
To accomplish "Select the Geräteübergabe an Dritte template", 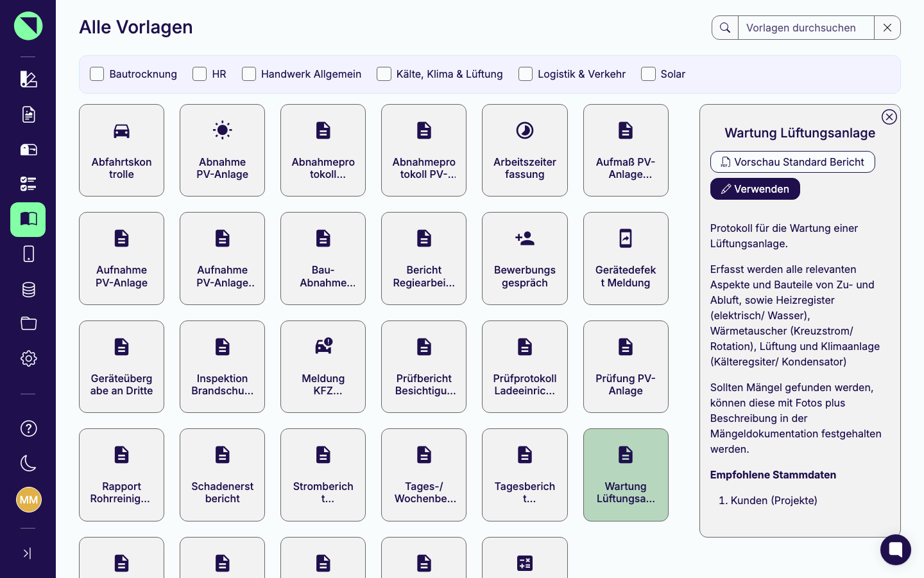I will pos(121,367).
